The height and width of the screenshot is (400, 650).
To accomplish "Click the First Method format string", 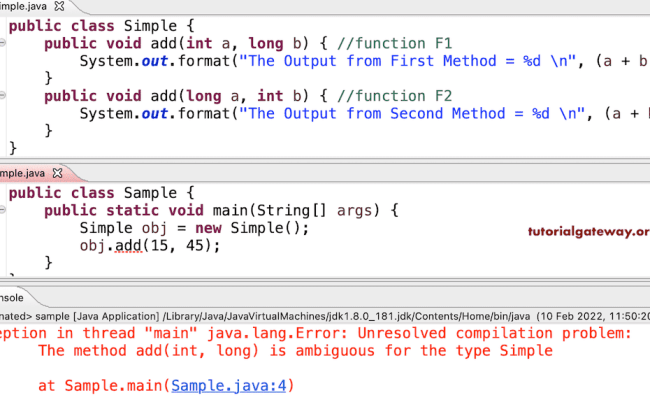I will click(407, 61).
